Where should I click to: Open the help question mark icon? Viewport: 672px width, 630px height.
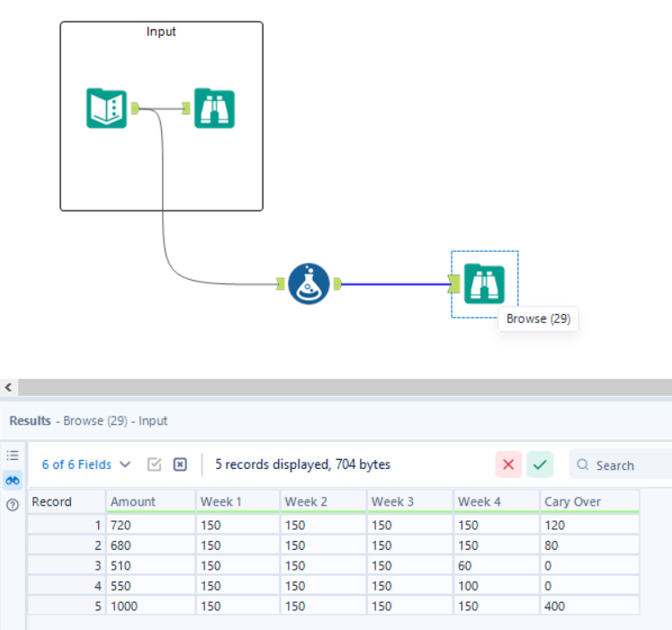click(13, 505)
